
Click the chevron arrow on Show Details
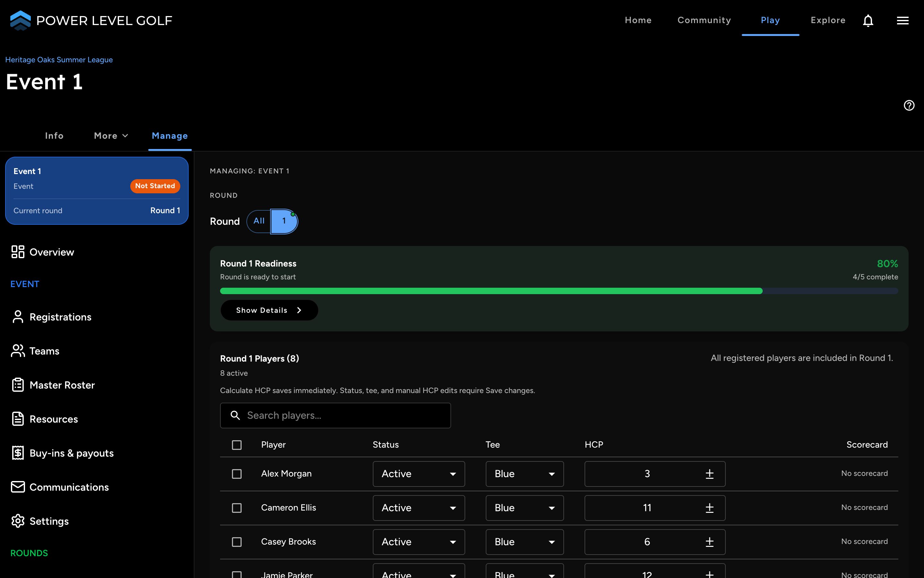click(x=299, y=311)
